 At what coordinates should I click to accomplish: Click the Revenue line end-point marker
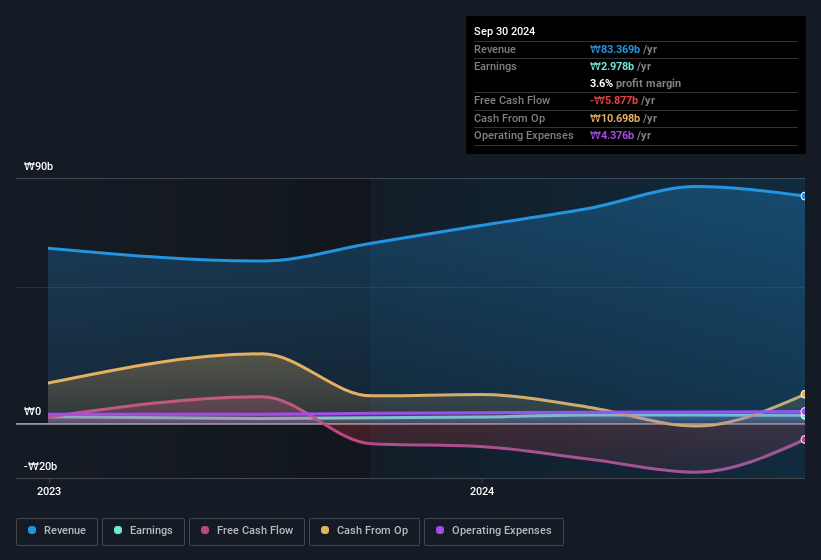(x=804, y=196)
